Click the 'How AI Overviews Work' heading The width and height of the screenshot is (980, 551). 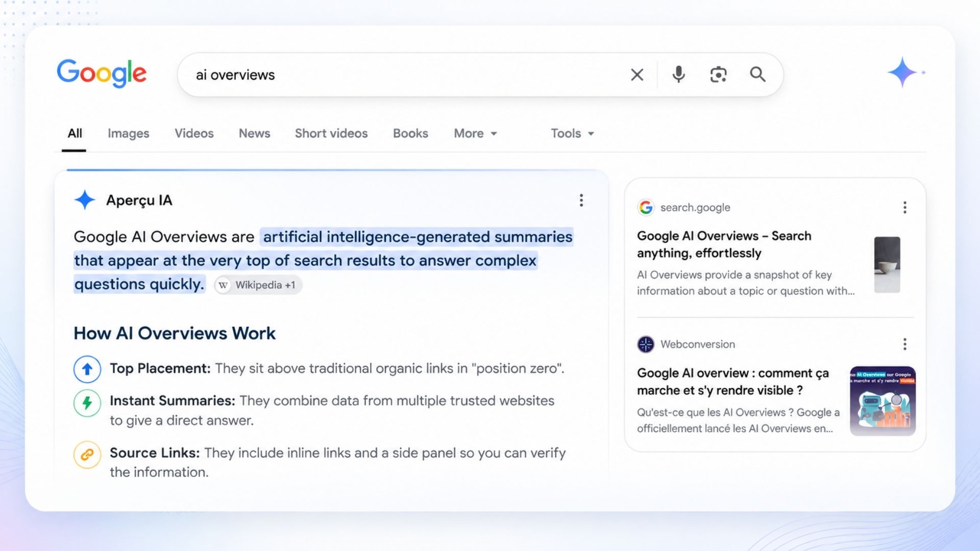(175, 334)
